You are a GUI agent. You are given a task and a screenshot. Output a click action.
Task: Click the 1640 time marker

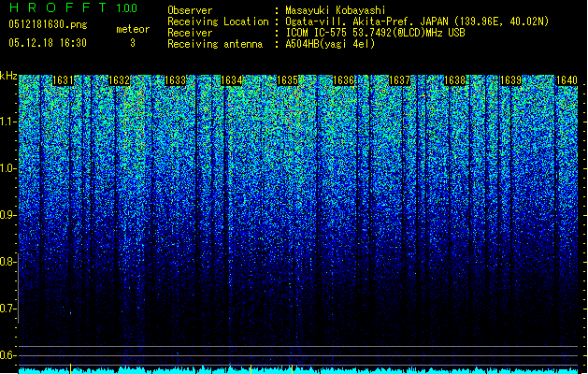coord(566,80)
